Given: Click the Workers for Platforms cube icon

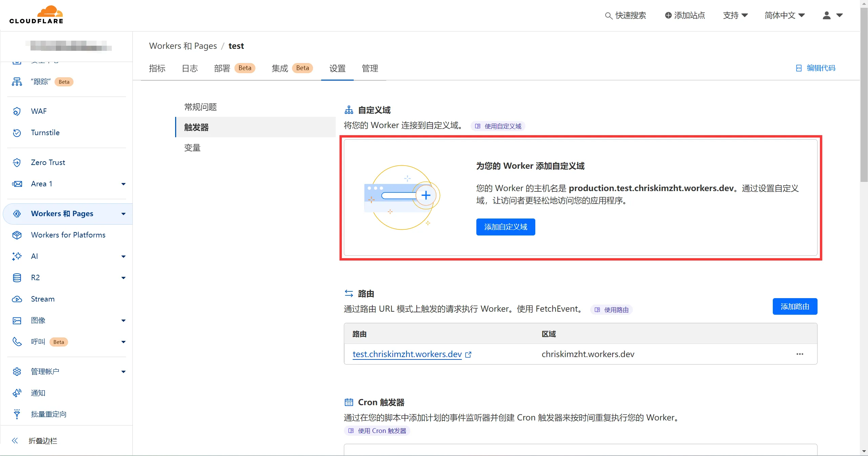Looking at the screenshot, I should [x=17, y=235].
